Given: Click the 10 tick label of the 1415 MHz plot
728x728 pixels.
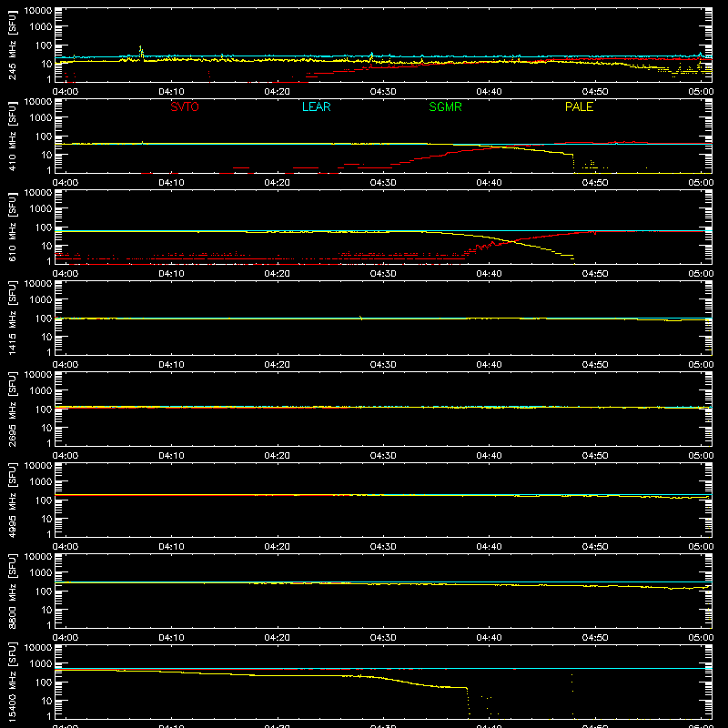Looking at the screenshot, I should click(x=46, y=337).
